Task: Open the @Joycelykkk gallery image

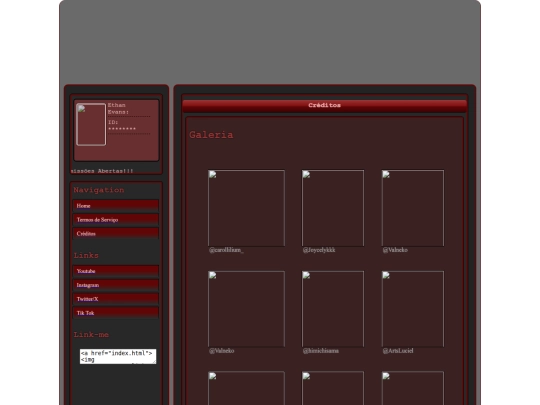Action: pyautogui.click(x=333, y=208)
